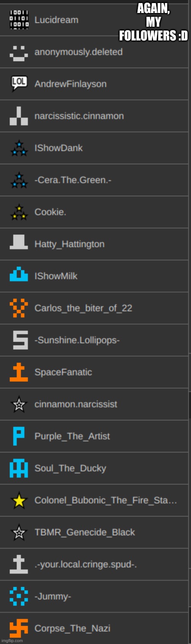Click the LOL speech bubble icon
This screenshot has height=644, width=191.
[19, 84]
